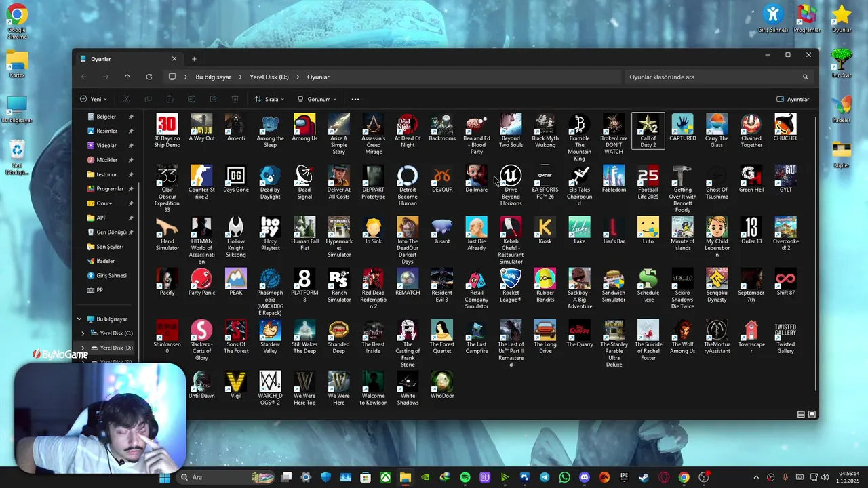Click Bu bilgisayar breadcrumb in address bar

click(214, 77)
